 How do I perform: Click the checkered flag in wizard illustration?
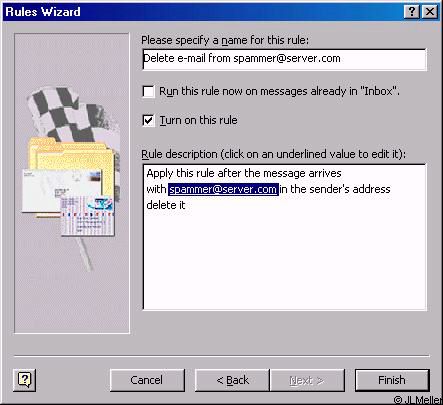(x=72, y=113)
